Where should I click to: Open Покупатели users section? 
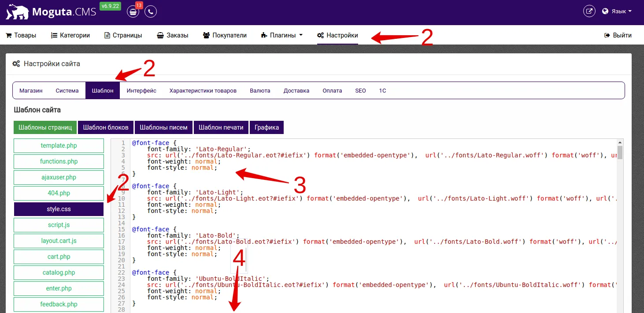click(225, 35)
